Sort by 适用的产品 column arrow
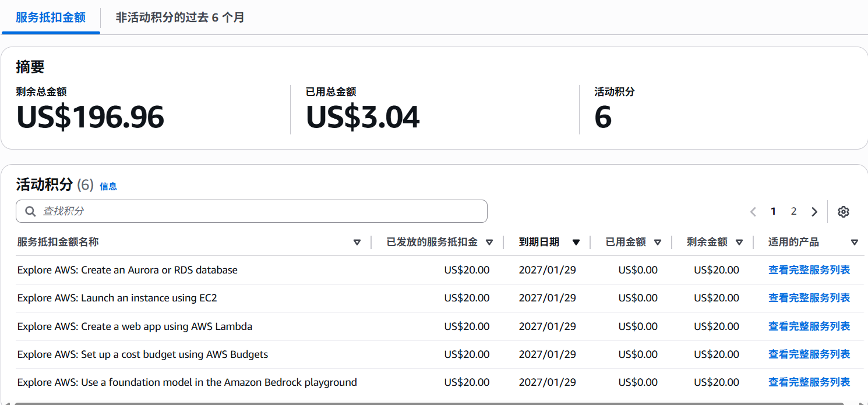This screenshot has height=405, width=868. pos(855,243)
